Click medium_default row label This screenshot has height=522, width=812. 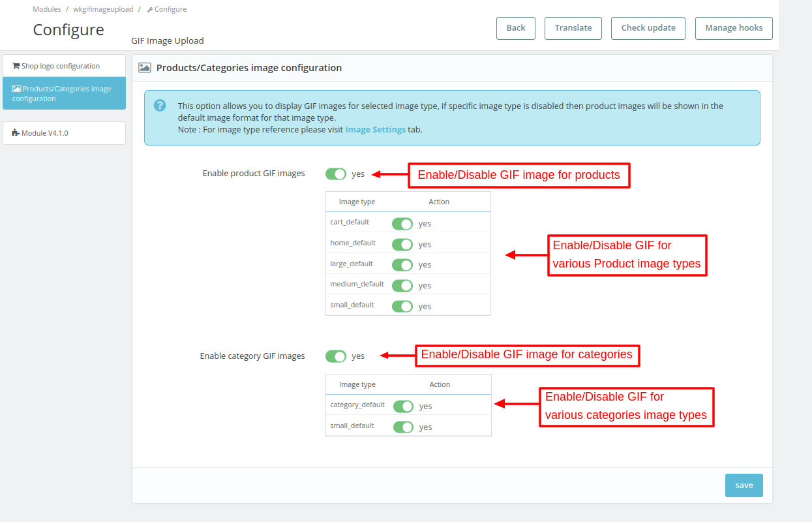(x=357, y=284)
